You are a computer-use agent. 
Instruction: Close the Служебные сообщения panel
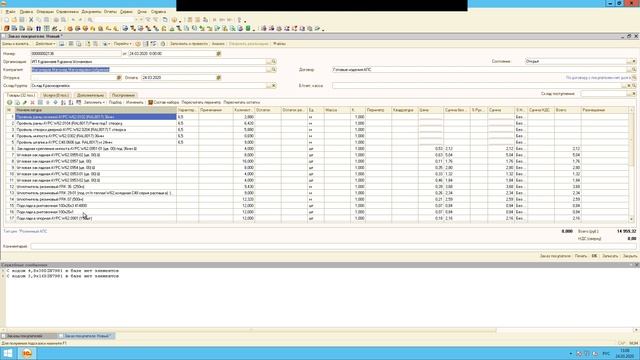pos(636,265)
